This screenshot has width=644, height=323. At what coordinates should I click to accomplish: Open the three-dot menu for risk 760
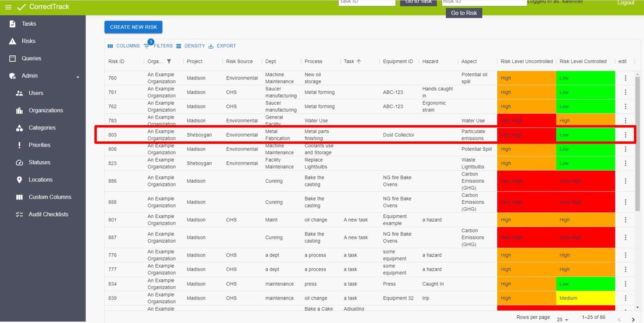click(625, 78)
